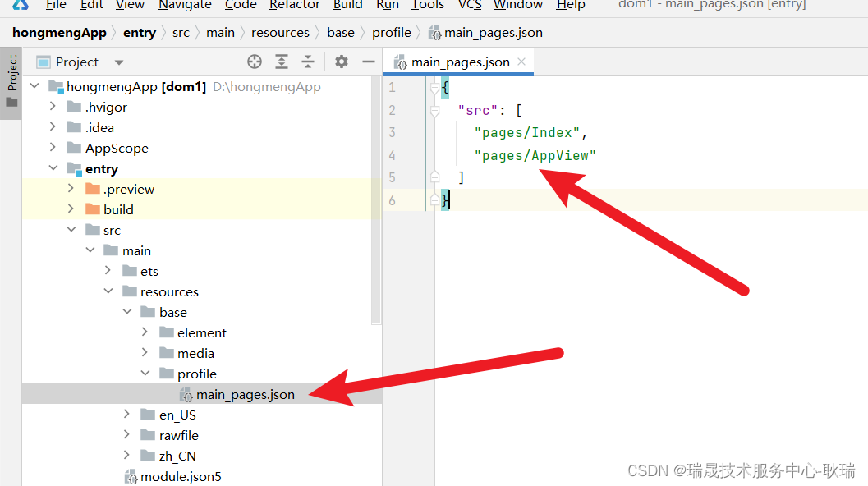Select the AppScope folder row

tap(201, 148)
